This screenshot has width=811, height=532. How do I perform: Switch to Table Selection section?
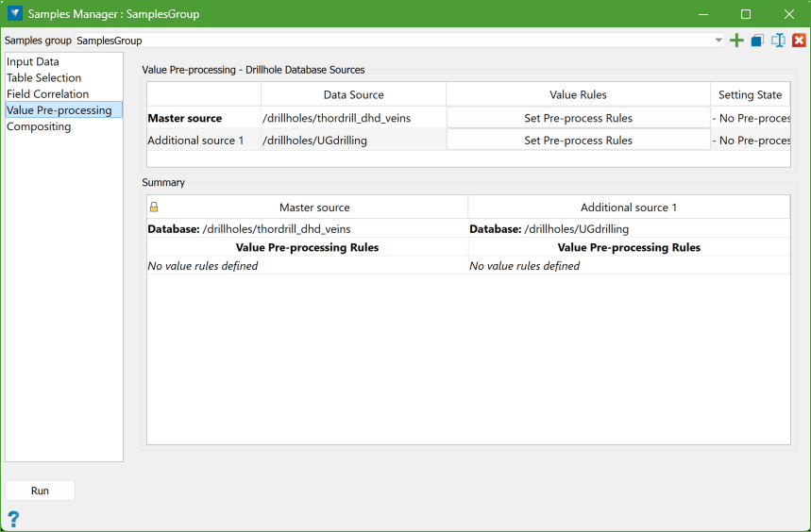tap(43, 77)
